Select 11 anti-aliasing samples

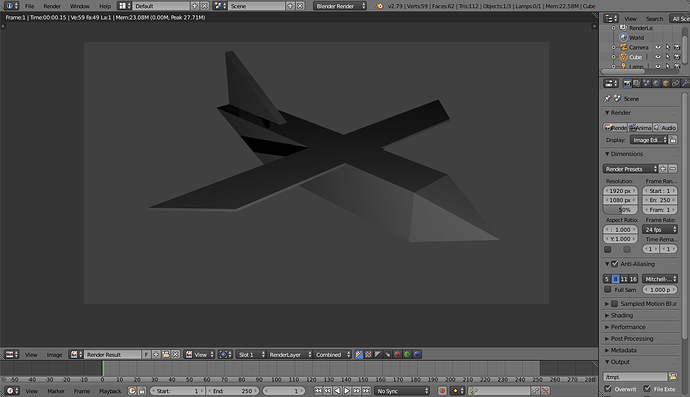tap(624, 279)
